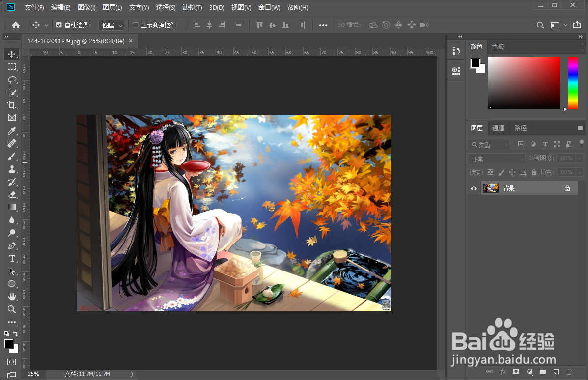Image resolution: width=588 pixels, height=380 pixels.
Task: Toggle the layer filter on/off switch
Action: pyautogui.click(x=581, y=143)
